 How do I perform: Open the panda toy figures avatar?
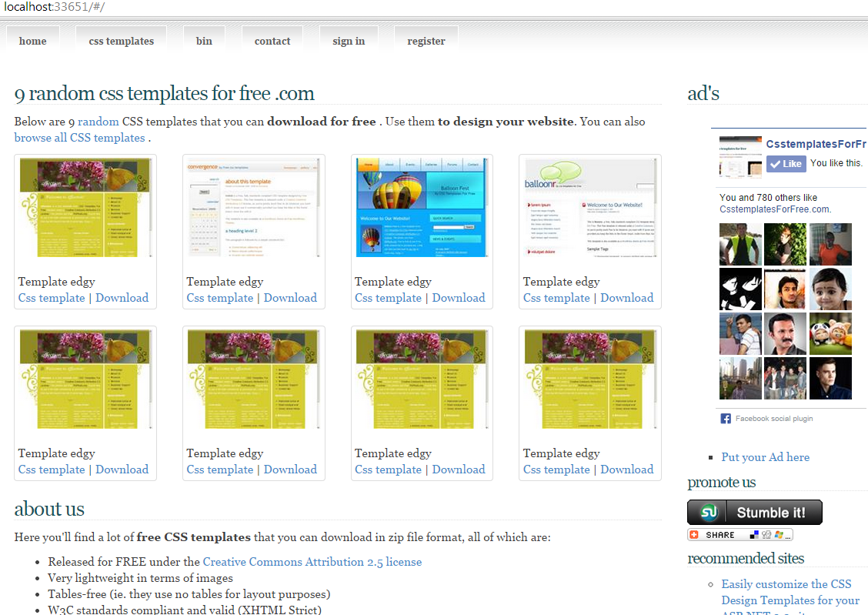click(830, 333)
